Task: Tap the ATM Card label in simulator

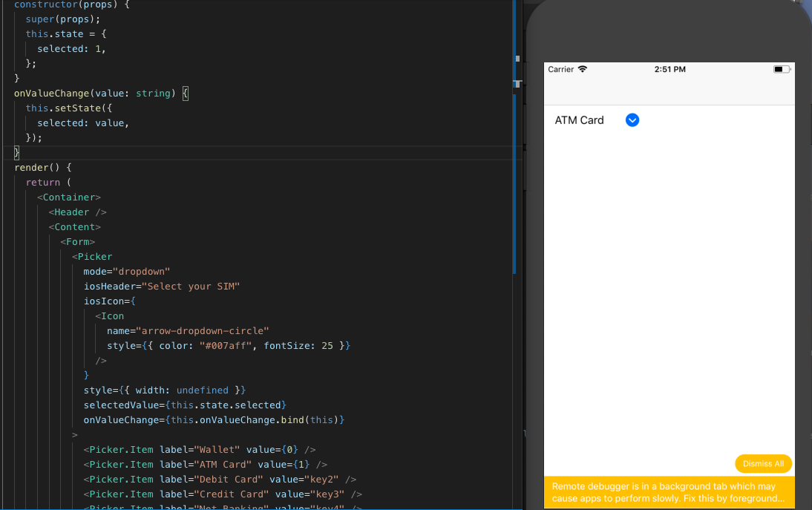Action: point(579,120)
